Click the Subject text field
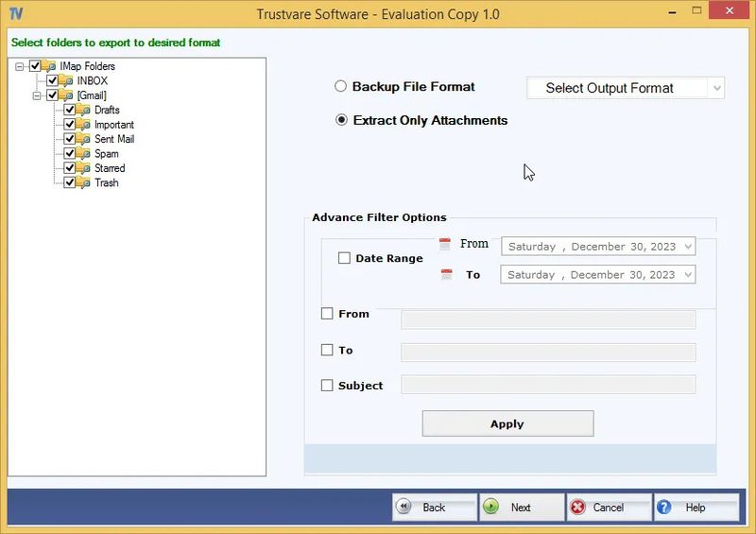Screen dimensions: 756x534 coord(548,385)
